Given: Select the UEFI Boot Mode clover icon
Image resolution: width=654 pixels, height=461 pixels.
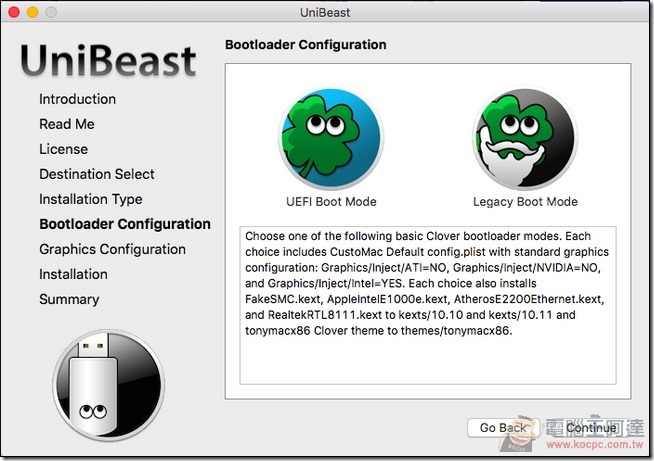Looking at the screenshot, I should tap(331, 138).
